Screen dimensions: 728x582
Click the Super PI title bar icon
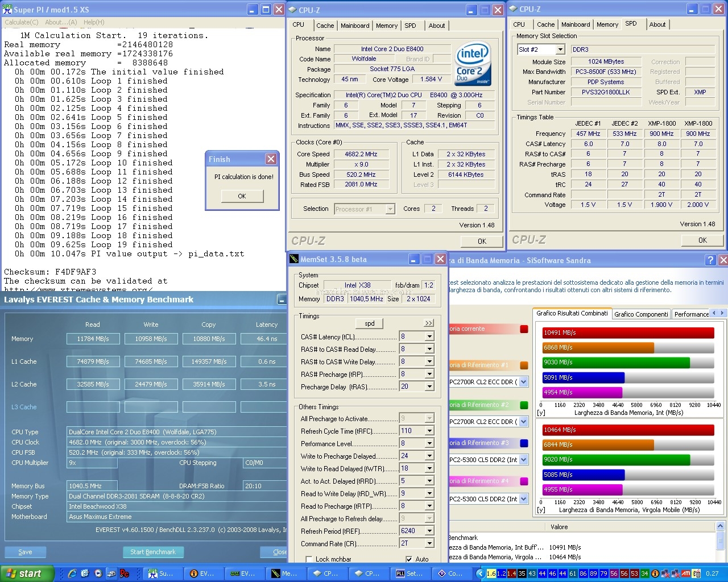pyautogui.click(x=7, y=9)
